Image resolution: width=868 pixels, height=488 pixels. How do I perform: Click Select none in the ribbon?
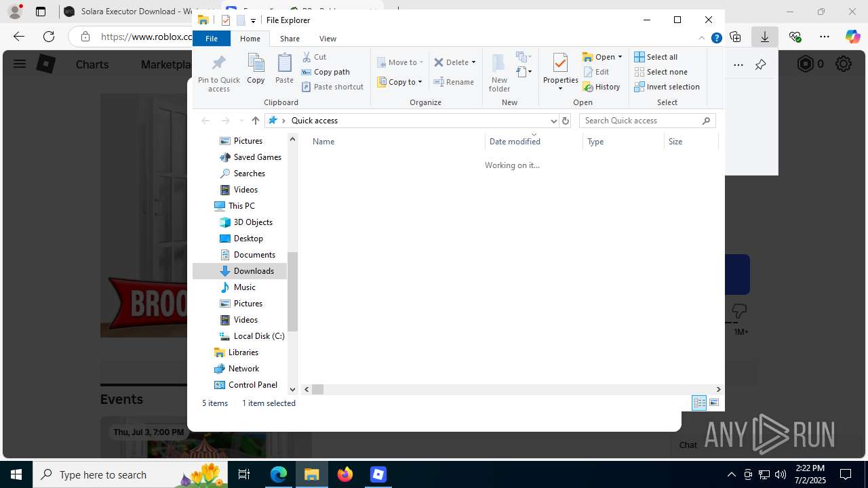coord(660,72)
